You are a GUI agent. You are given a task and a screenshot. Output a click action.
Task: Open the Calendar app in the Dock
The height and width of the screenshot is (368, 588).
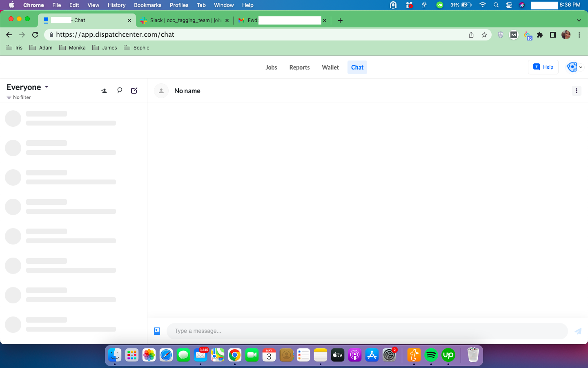pyautogui.click(x=269, y=355)
